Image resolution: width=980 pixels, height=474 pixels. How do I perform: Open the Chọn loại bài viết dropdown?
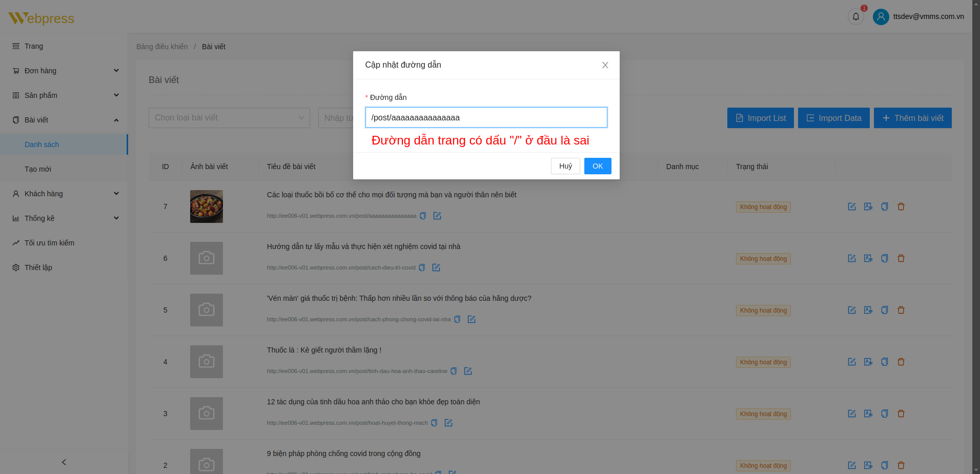229,118
